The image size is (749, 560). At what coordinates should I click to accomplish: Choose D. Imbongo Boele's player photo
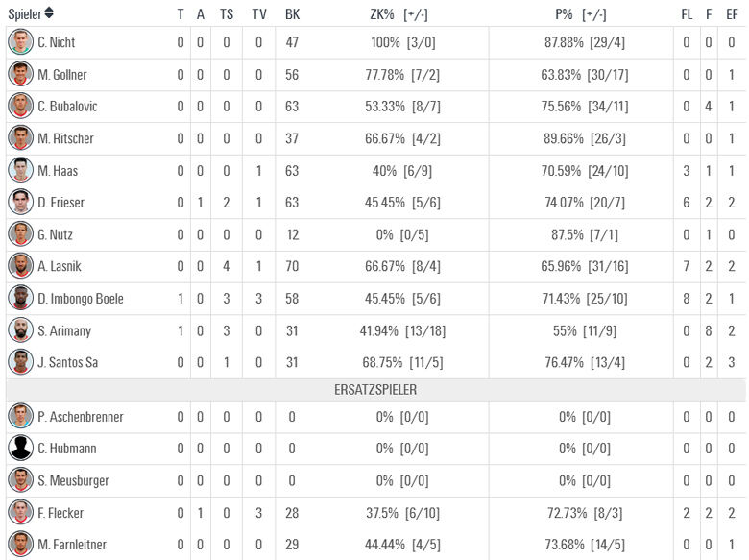pyautogui.click(x=20, y=298)
